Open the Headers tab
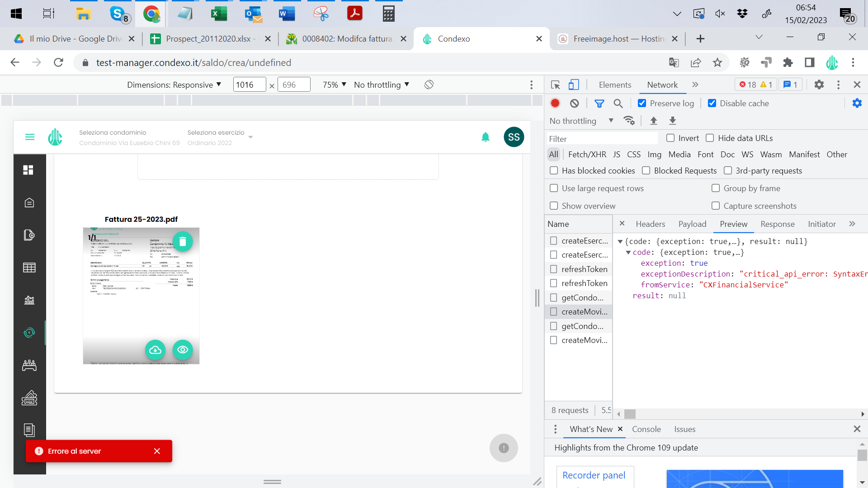 [x=651, y=224]
